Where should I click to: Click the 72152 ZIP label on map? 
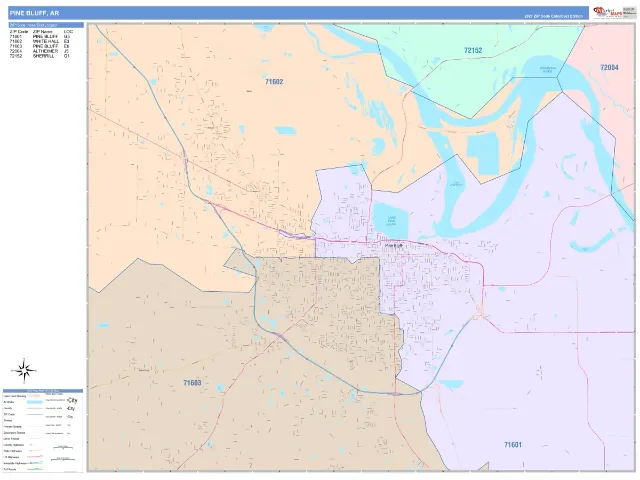[x=473, y=51]
